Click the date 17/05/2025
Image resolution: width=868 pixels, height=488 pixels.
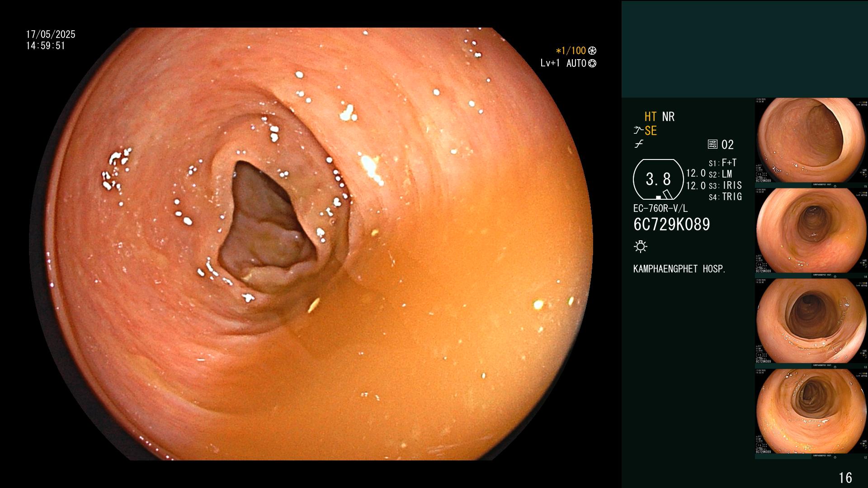click(x=51, y=34)
